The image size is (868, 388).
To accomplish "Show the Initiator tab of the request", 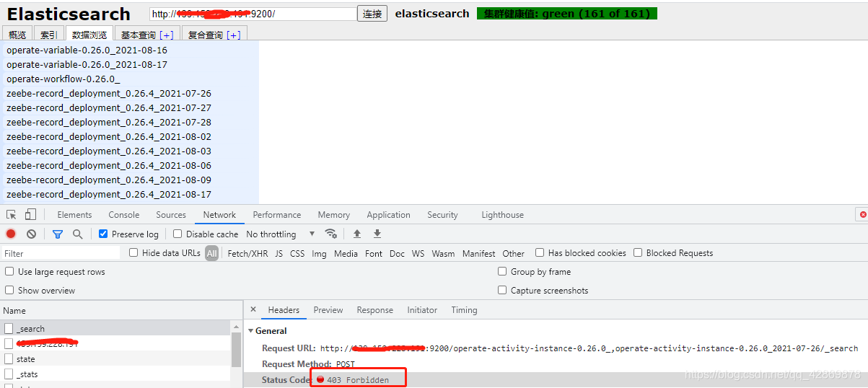I will [422, 310].
